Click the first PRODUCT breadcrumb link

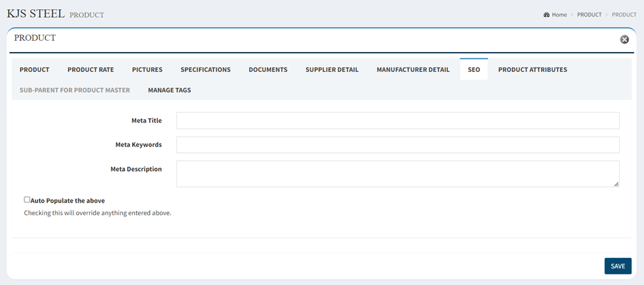(x=589, y=15)
